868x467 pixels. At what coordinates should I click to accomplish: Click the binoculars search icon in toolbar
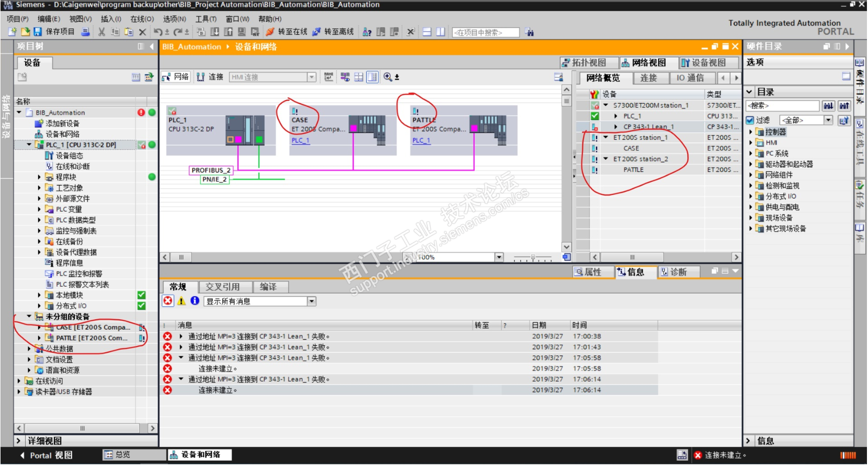[530, 32]
